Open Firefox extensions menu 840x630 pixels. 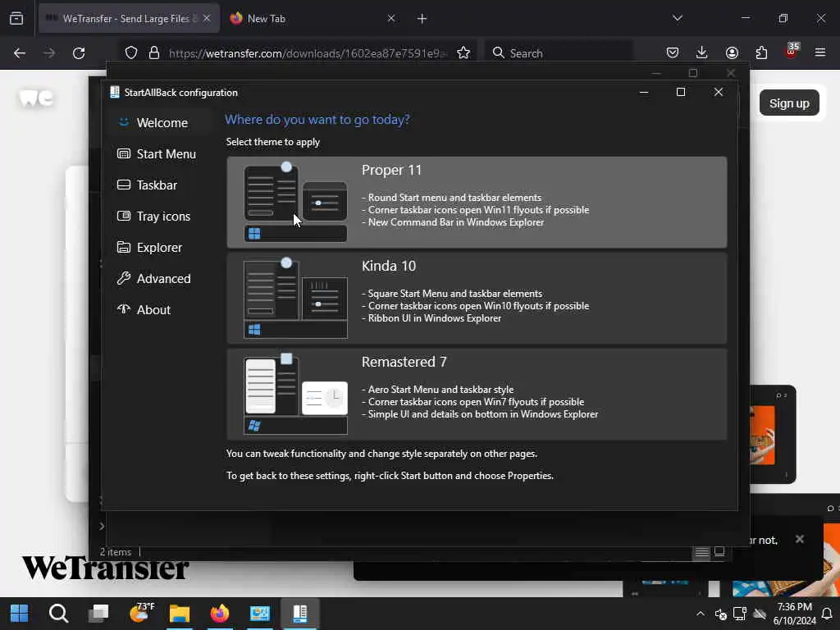761,52
